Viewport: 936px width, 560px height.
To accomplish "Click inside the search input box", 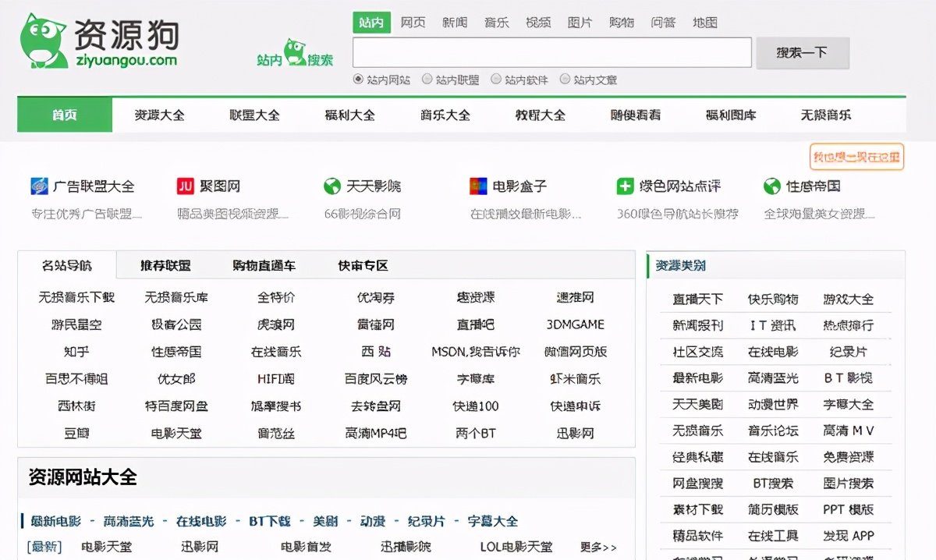I will 550,52.
